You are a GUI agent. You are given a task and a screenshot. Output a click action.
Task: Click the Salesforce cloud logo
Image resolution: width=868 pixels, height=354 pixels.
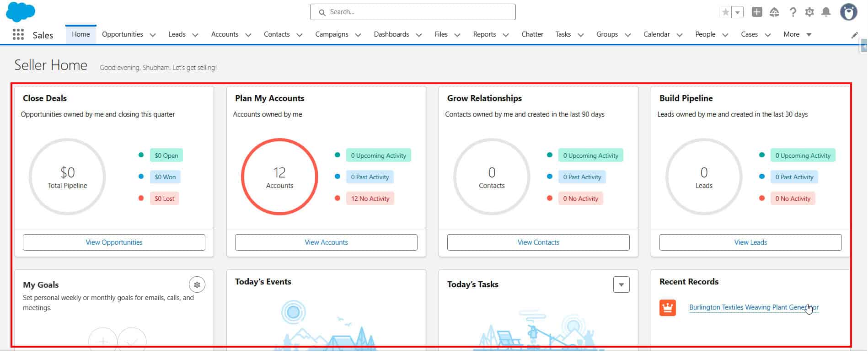tap(21, 12)
